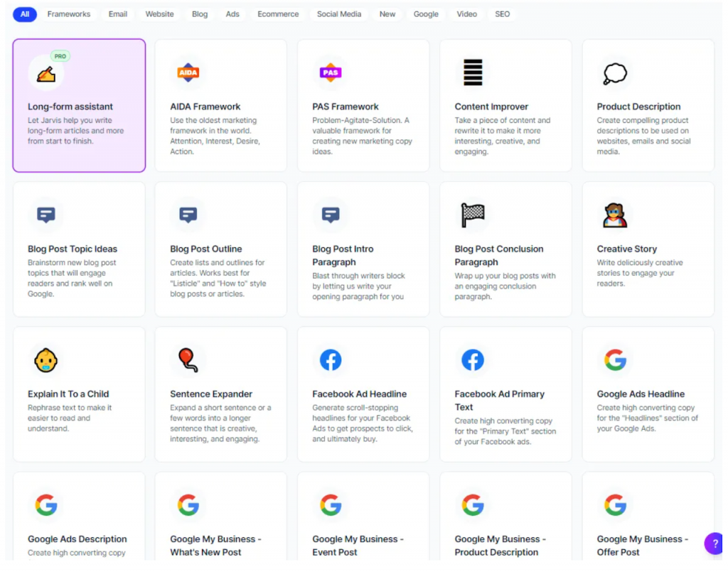The width and height of the screenshot is (728, 572).
Task: Select the Ecommerce filter
Action: [278, 14]
